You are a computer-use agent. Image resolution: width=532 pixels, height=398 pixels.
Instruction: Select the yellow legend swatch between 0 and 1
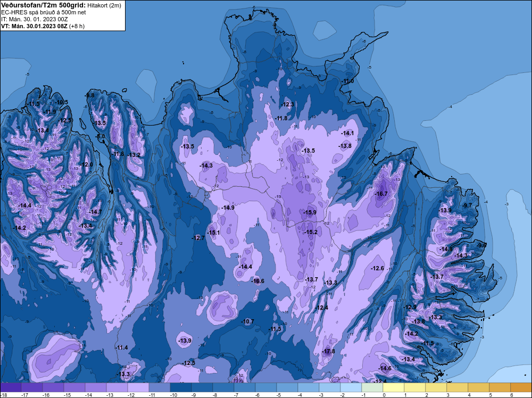point(394,387)
